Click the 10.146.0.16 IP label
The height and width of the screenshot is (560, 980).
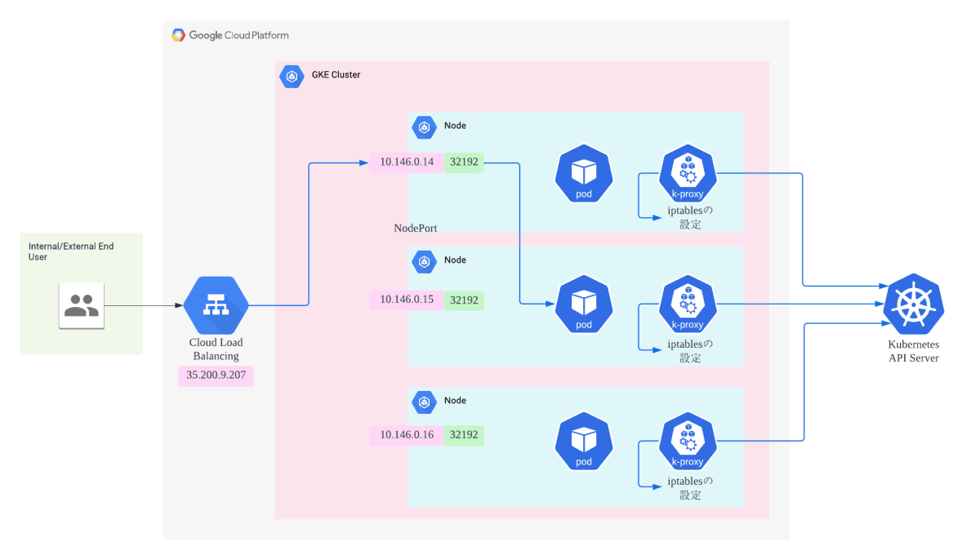pos(406,435)
